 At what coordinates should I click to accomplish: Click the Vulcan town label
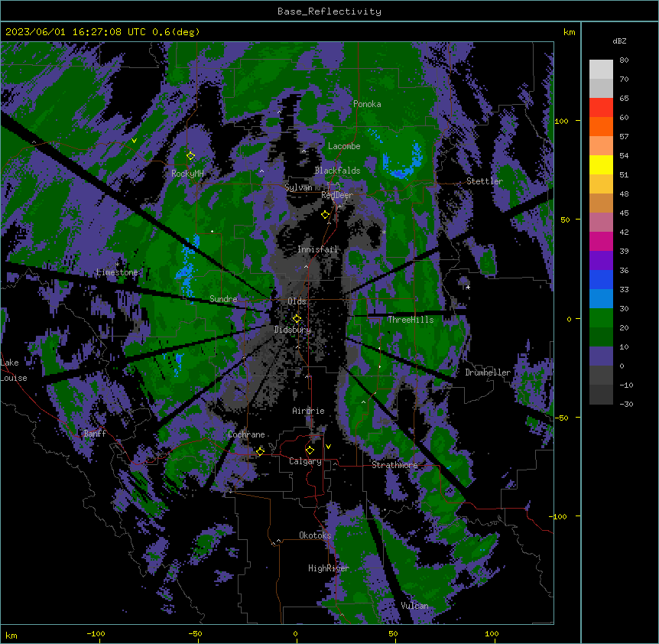pyautogui.click(x=414, y=606)
